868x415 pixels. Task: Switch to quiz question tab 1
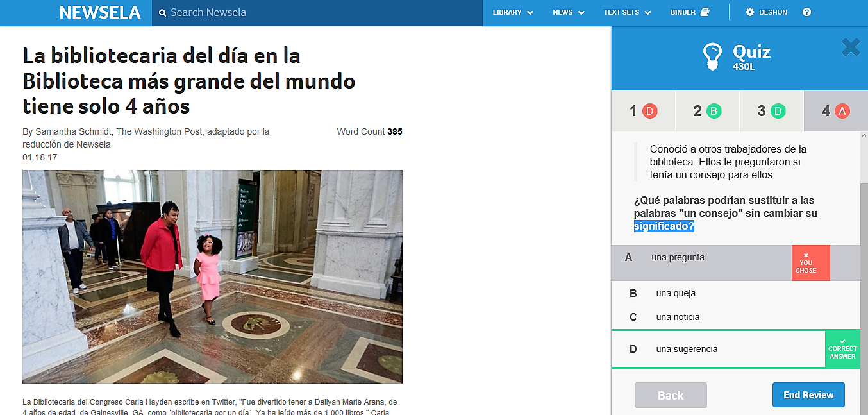[643, 110]
